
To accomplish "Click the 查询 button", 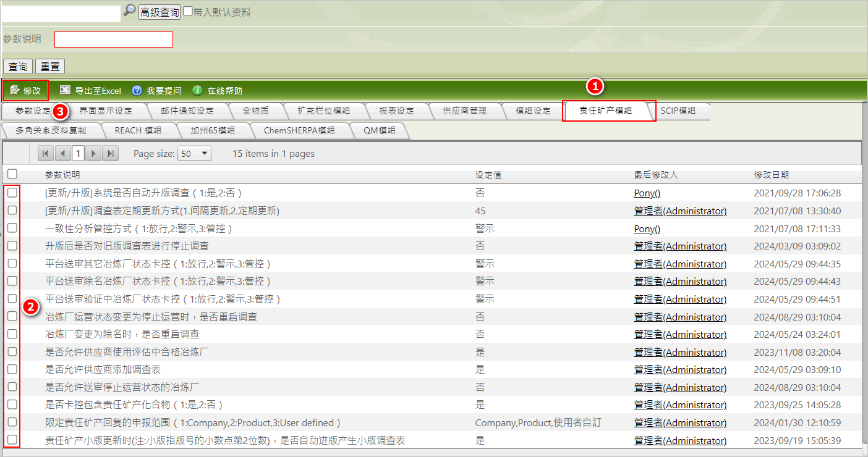I will 18,66.
